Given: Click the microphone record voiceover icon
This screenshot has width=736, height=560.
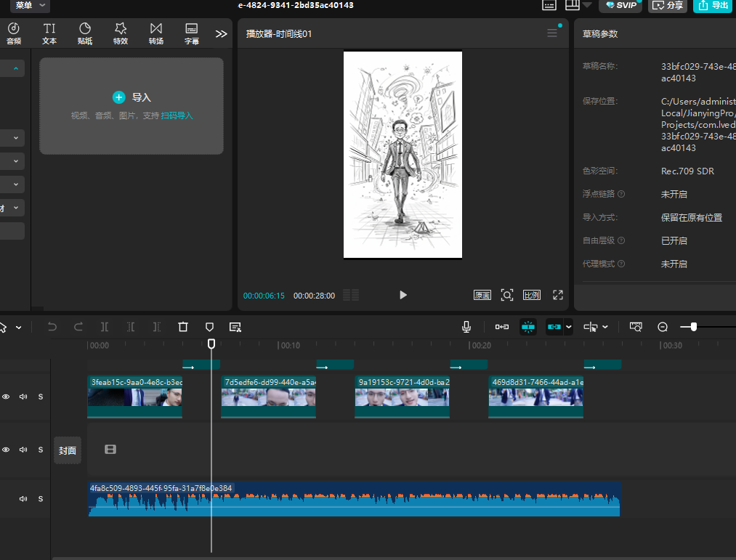Looking at the screenshot, I should tap(466, 327).
